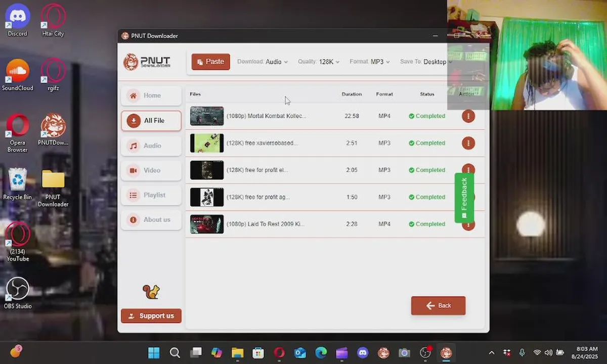Select the rgifz desktop shortcut
The image size is (607, 364).
click(53, 75)
